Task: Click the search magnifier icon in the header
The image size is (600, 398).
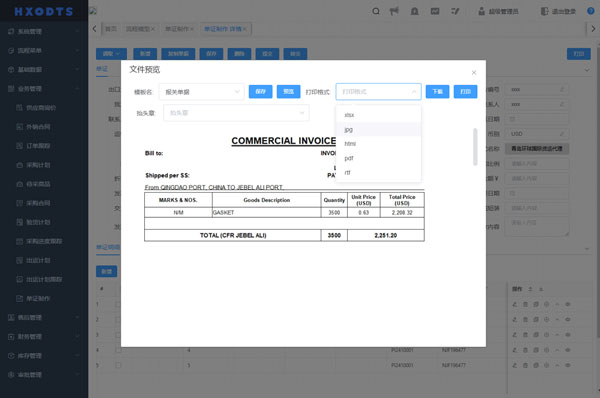Action: point(376,11)
